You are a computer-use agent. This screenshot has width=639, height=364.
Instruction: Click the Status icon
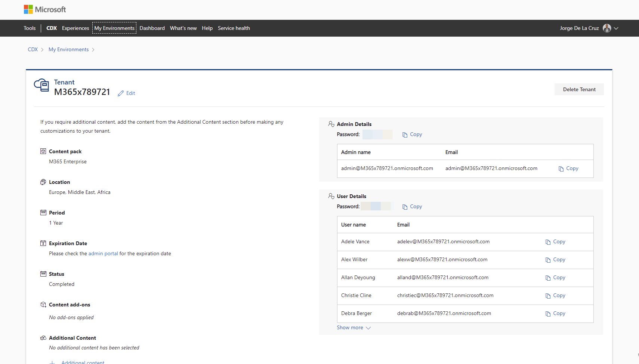(x=43, y=274)
